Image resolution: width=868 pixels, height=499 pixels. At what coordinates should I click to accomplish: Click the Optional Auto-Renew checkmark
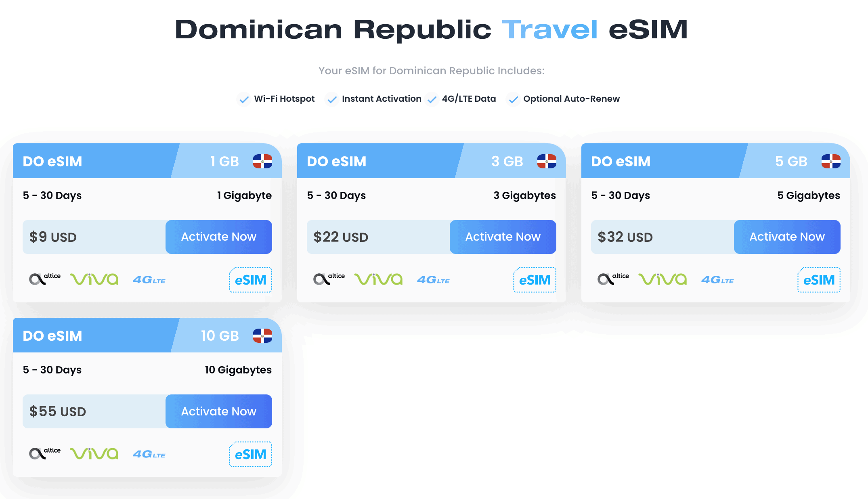coord(513,99)
